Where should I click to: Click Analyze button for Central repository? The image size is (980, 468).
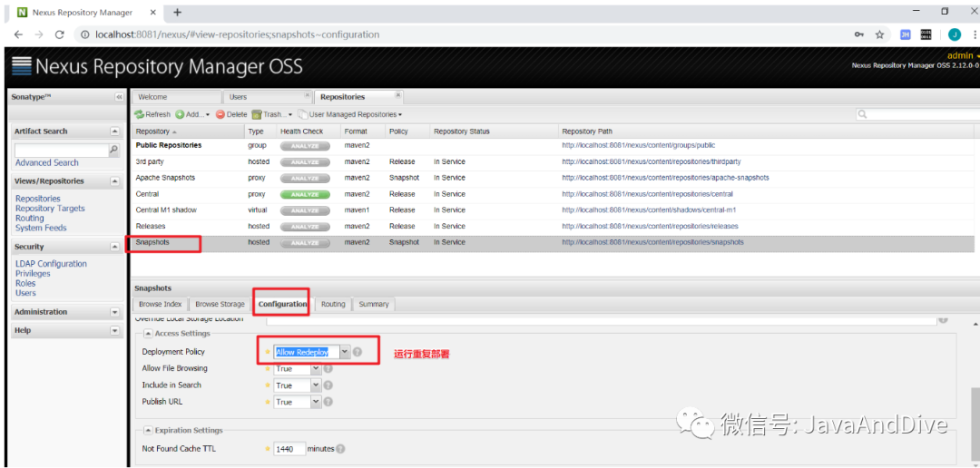point(304,194)
